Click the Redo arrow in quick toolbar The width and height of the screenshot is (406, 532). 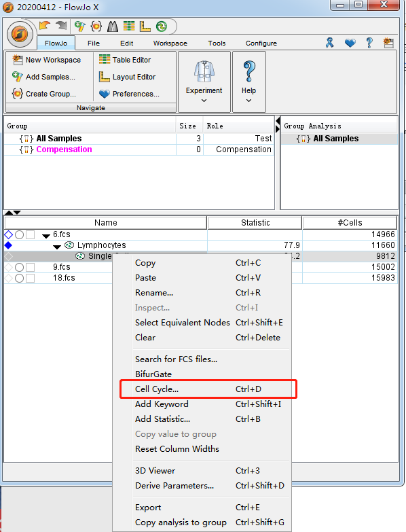click(x=61, y=26)
